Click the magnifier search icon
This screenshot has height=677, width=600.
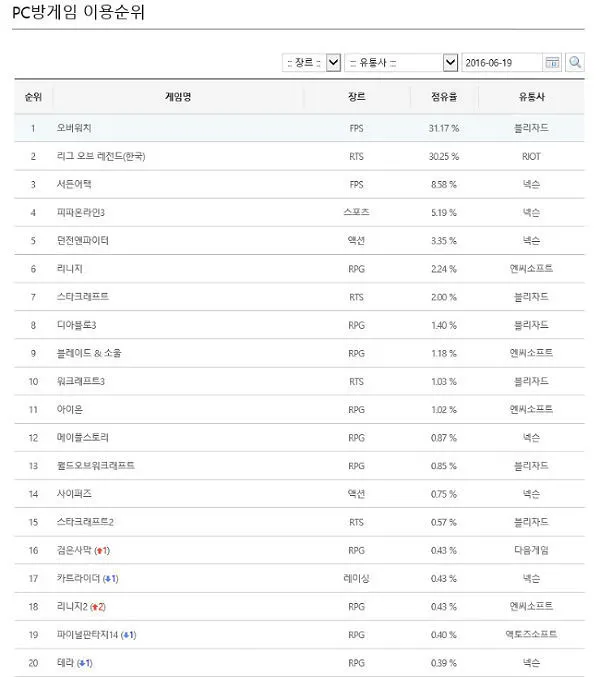(575, 63)
